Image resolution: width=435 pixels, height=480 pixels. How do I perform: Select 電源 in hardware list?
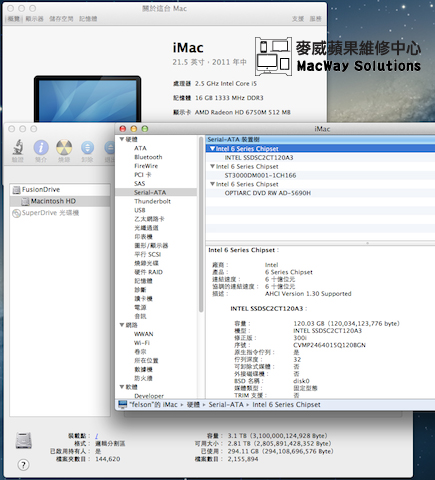140,307
